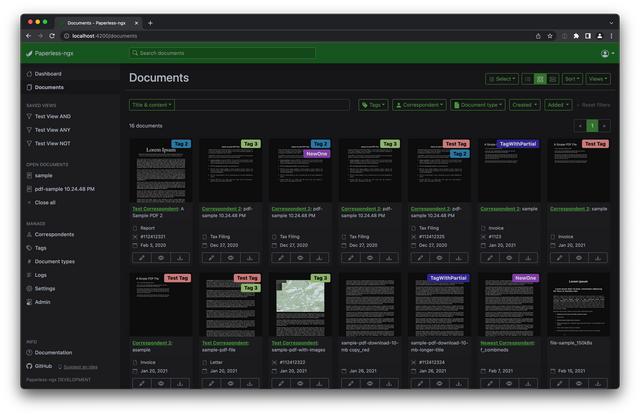Go to the next results page
The width and height of the screenshot is (640, 416).
pyautogui.click(x=604, y=126)
